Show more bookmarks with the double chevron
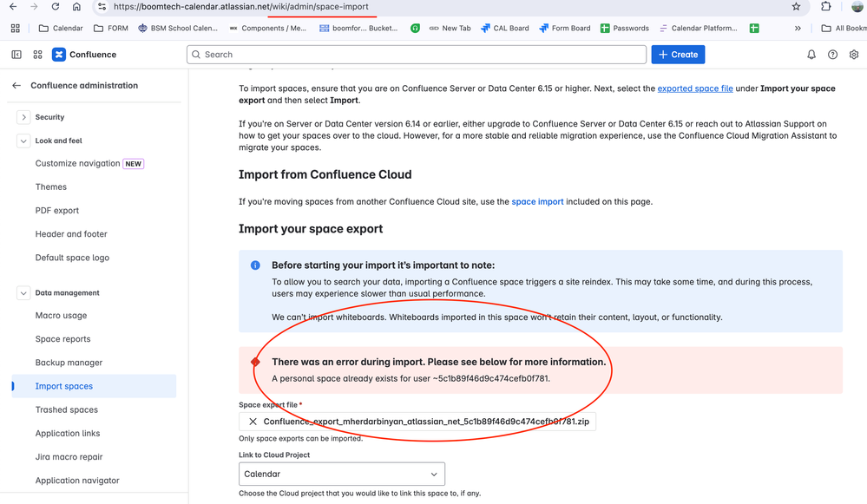867x504 pixels. (798, 28)
